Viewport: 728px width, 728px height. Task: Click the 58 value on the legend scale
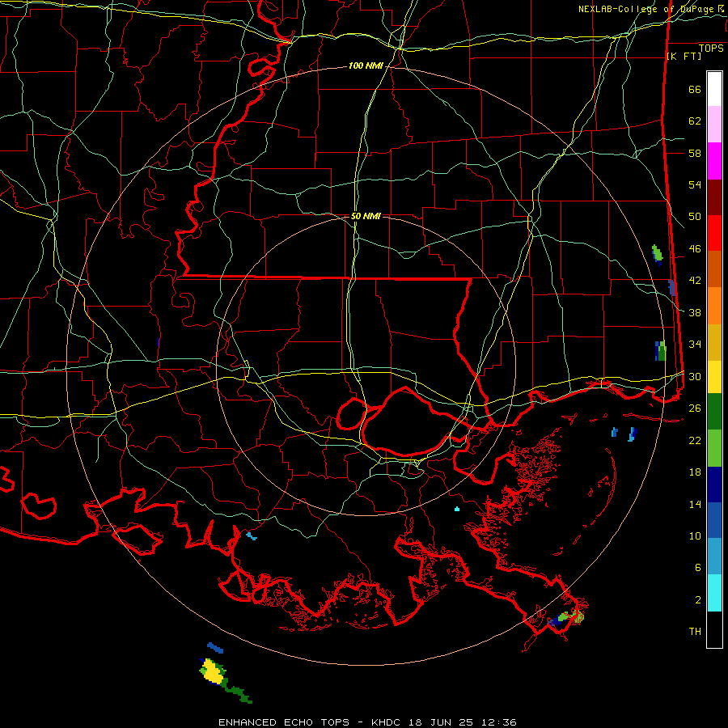[695, 153]
